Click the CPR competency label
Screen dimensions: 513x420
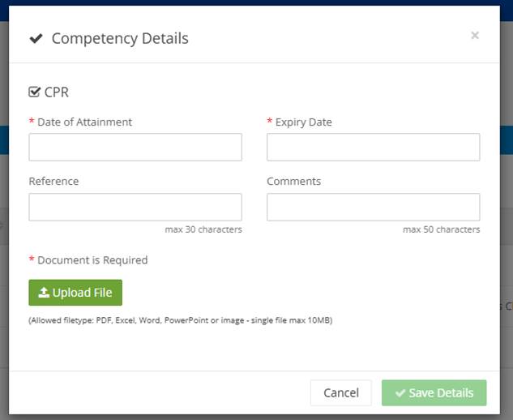tap(57, 92)
